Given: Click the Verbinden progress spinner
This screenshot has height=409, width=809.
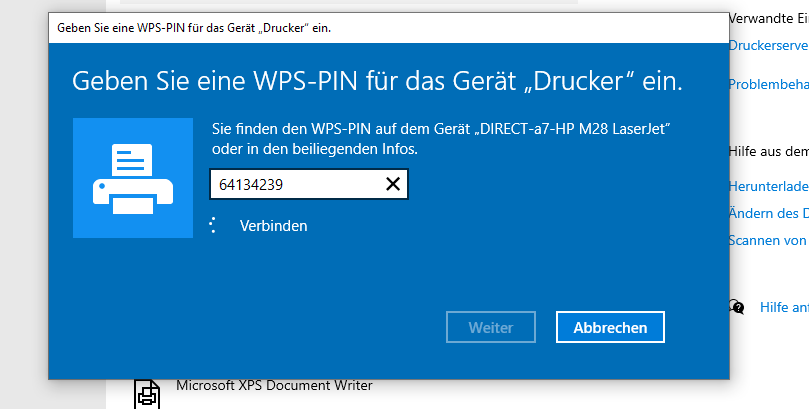Looking at the screenshot, I should point(213,225).
